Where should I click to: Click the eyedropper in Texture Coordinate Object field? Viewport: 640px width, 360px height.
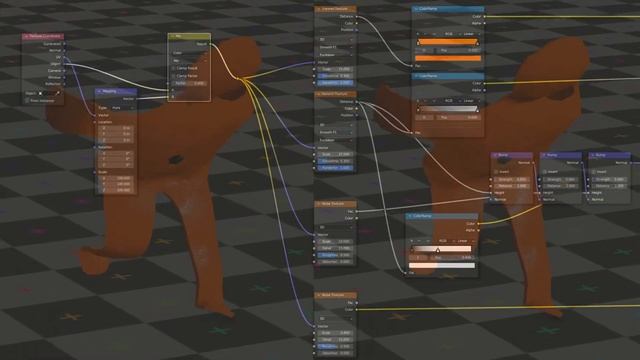58,93
